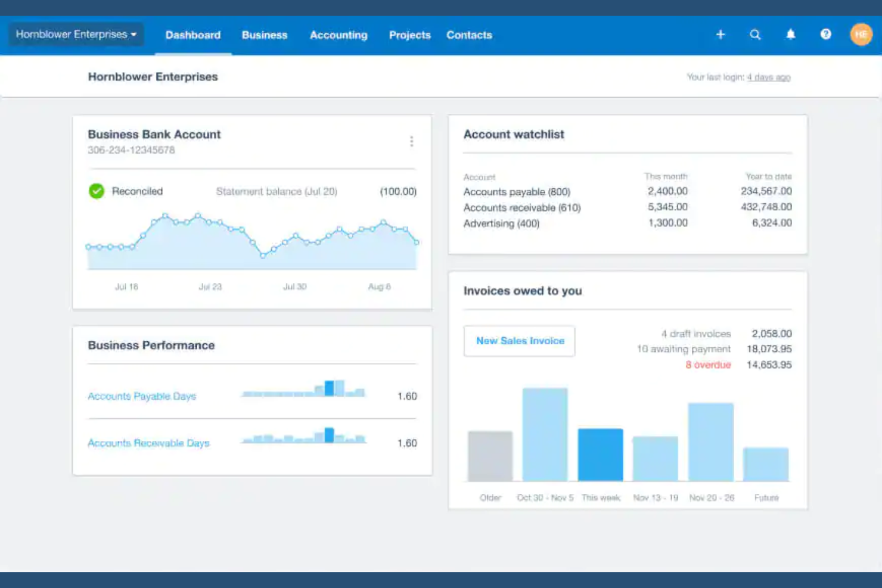
Task: Switch to the Projects tab
Action: tap(409, 35)
